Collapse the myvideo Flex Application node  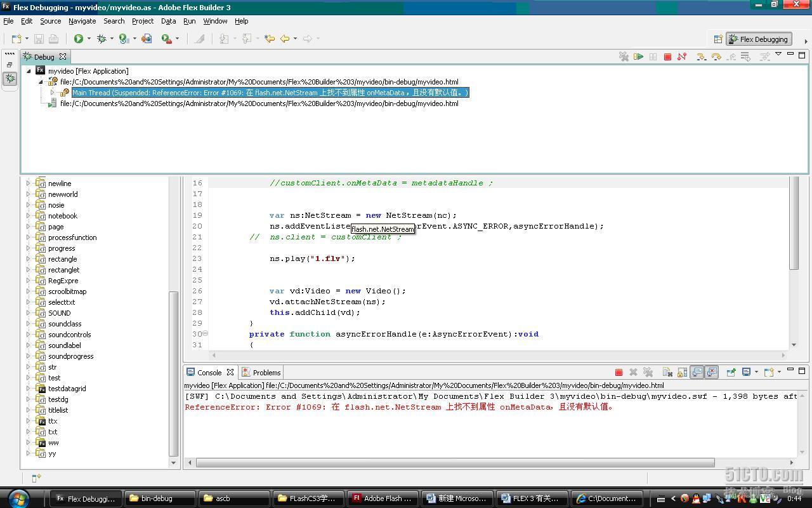pyautogui.click(x=29, y=71)
